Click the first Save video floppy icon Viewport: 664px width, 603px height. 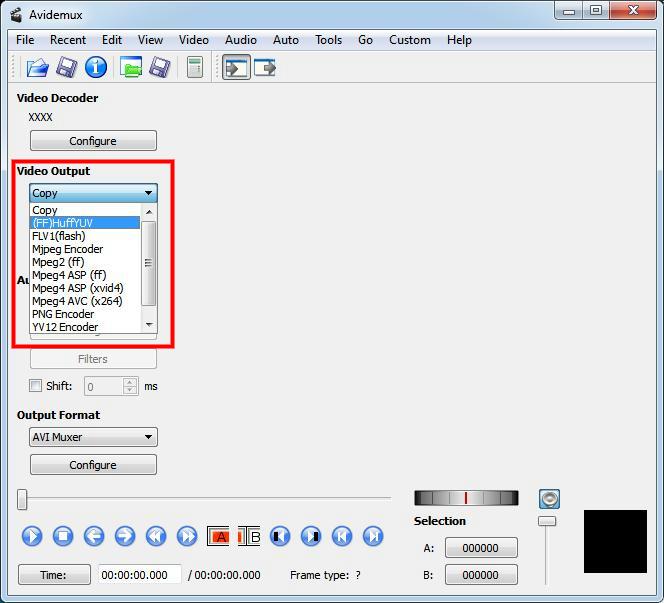click(x=66, y=67)
